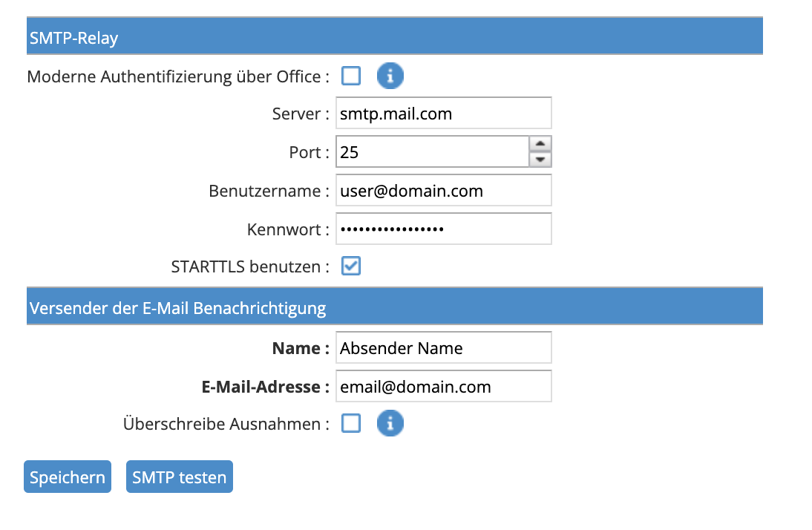Enable Überschreibe Ausnahmen

click(350, 423)
